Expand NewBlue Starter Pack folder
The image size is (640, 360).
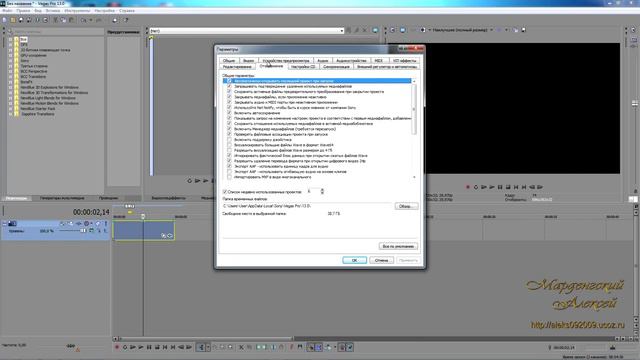click(x=10, y=109)
